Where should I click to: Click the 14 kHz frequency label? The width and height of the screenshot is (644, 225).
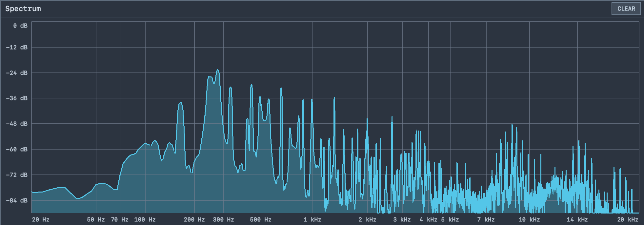(577, 219)
